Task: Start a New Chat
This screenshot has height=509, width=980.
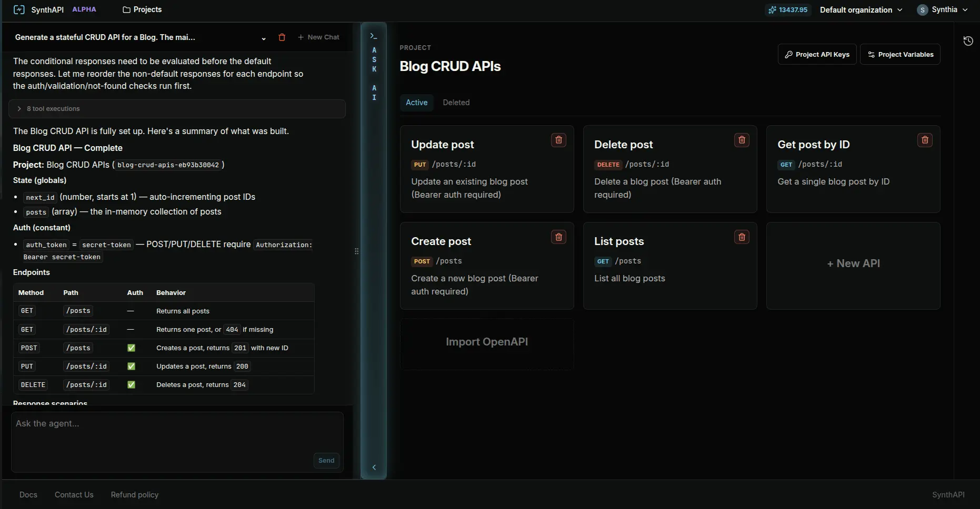Action: pos(318,37)
